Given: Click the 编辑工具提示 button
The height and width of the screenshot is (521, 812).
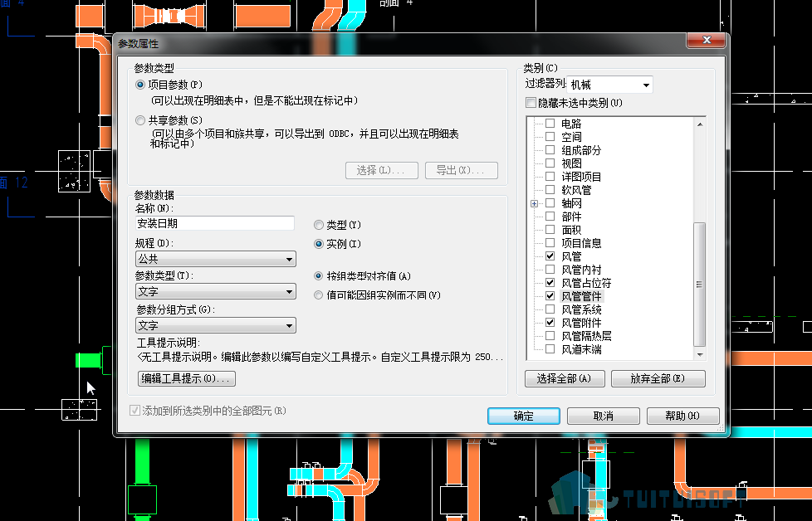Looking at the screenshot, I should (x=187, y=379).
